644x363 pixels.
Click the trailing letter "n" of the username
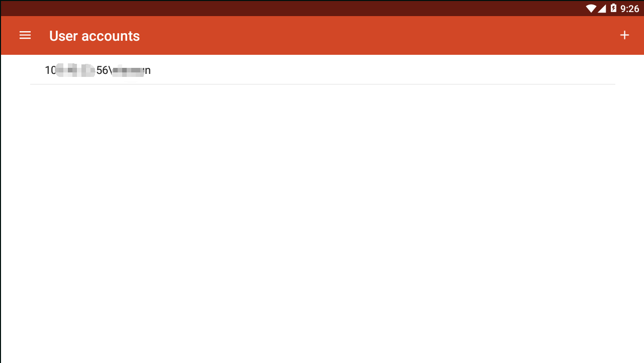tap(148, 71)
